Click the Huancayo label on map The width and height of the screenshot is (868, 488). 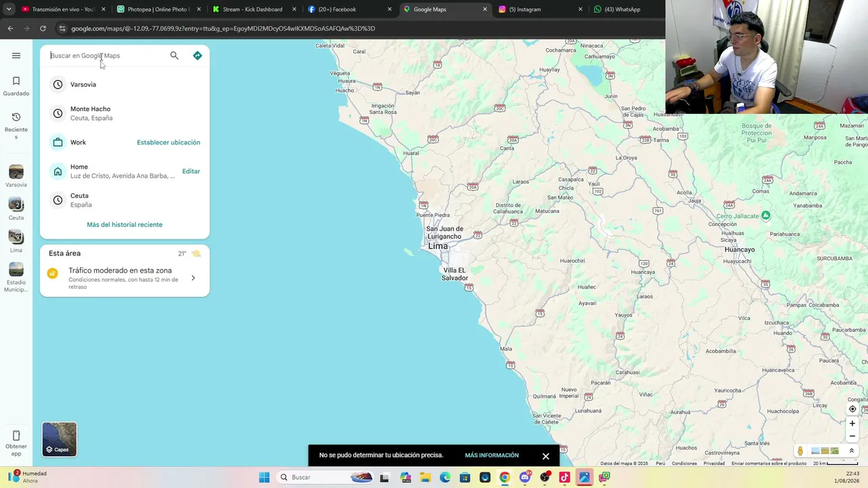point(739,249)
